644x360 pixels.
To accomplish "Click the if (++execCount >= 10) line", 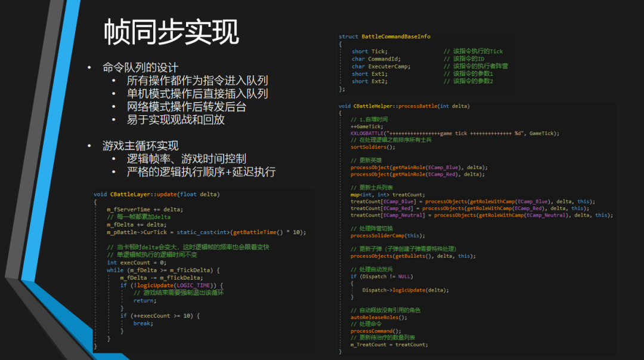I will click(x=160, y=316).
